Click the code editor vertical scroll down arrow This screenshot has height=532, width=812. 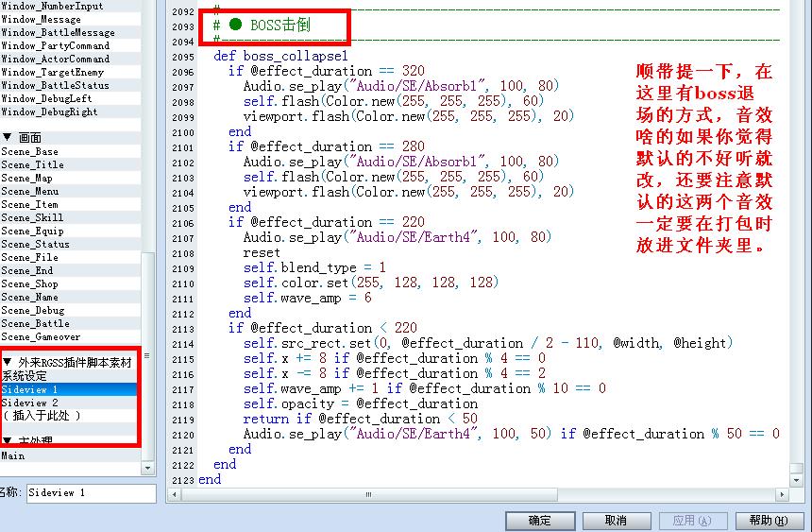(x=797, y=480)
